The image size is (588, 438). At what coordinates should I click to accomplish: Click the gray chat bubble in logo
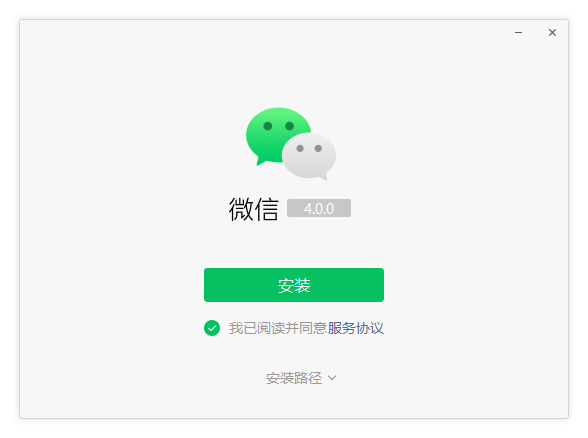click(x=309, y=156)
